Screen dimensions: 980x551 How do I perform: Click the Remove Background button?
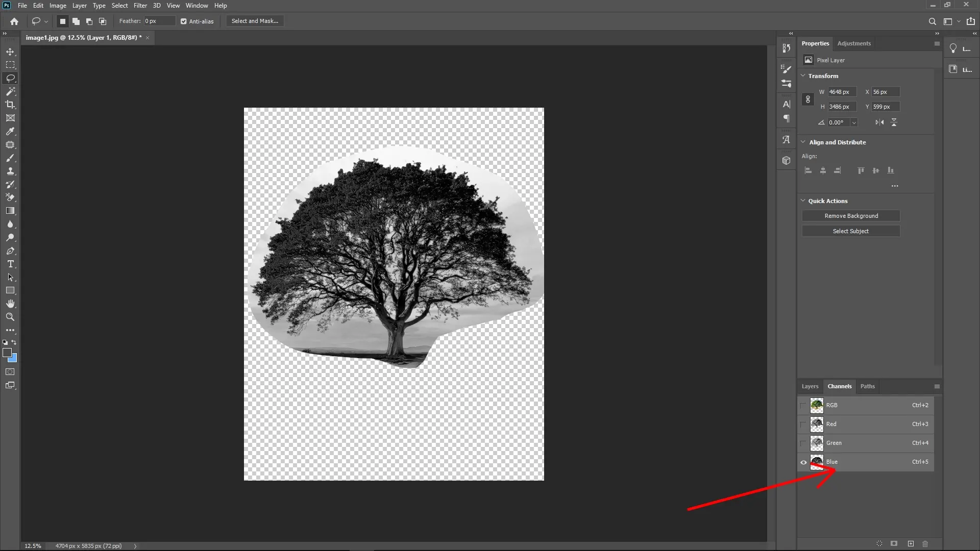851,215
